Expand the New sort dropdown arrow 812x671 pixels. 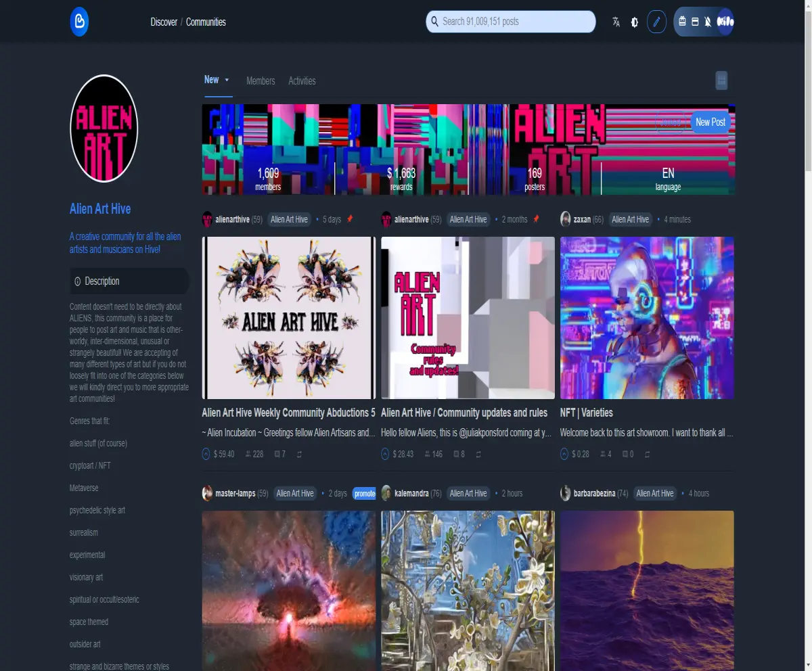227,80
